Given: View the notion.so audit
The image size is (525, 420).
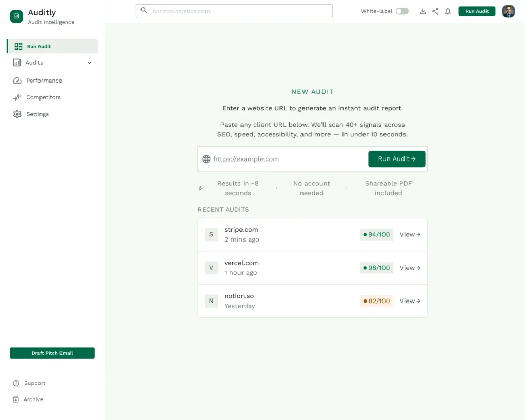Looking at the screenshot, I should [410, 301].
